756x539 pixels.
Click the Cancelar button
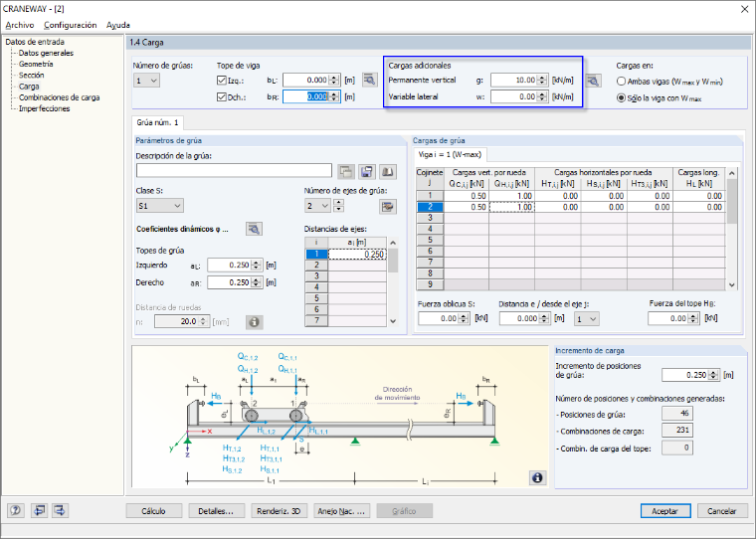pyautogui.click(x=722, y=511)
